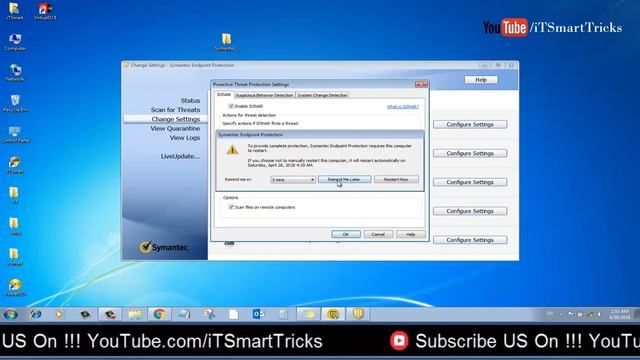This screenshot has height=360, width=640.
Task: Click the yellow shield icon next to Symantec in taskbar
Action: 358,314
